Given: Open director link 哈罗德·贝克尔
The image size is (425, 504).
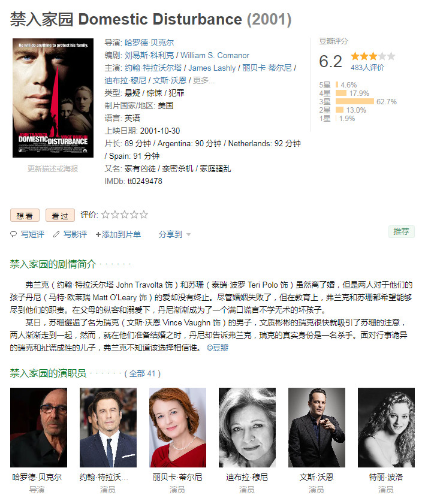Looking at the screenshot, I should tap(149, 43).
